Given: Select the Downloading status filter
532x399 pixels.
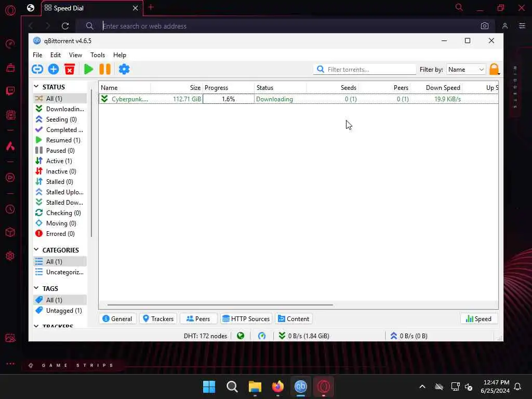Looking at the screenshot, I should click(x=60, y=109).
